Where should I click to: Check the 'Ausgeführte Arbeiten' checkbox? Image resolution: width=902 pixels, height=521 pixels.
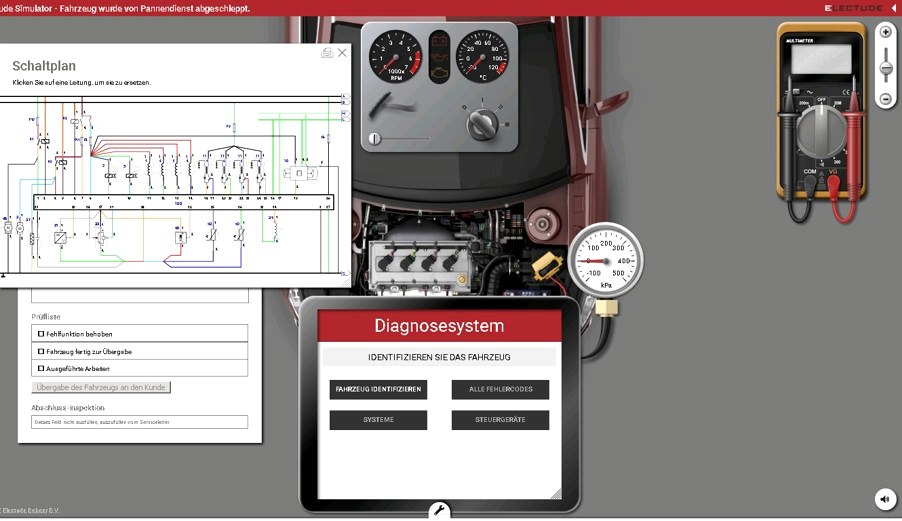point(41,368)
